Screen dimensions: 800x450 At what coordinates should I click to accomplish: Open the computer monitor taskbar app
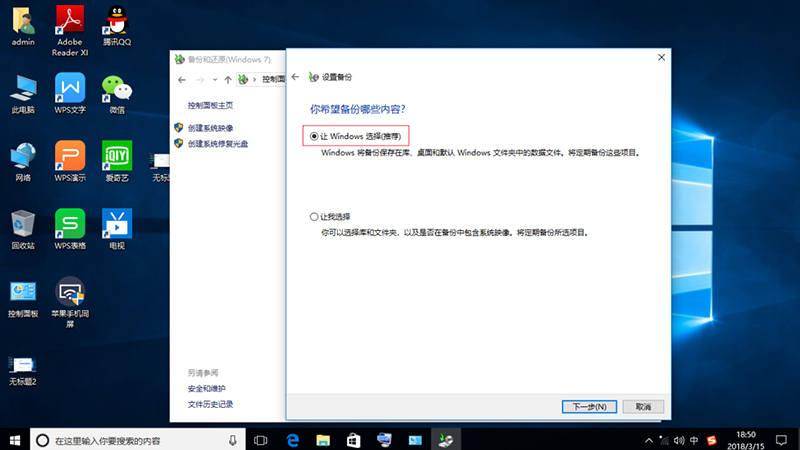coord(384,440)
